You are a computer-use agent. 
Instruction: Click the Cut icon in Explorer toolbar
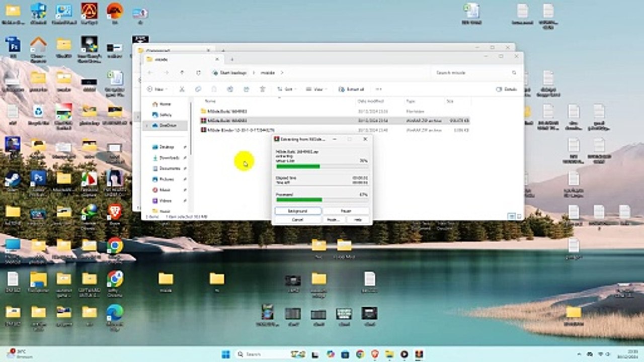point(182,89)
